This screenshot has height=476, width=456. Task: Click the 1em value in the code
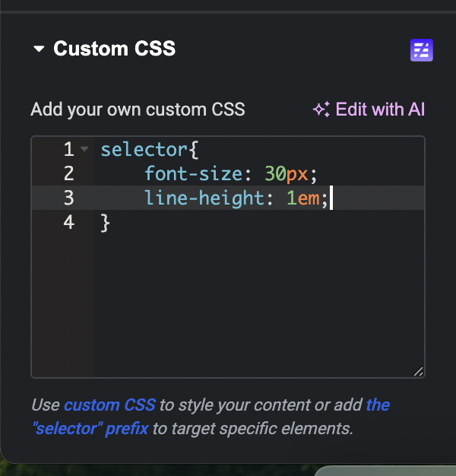302,198
